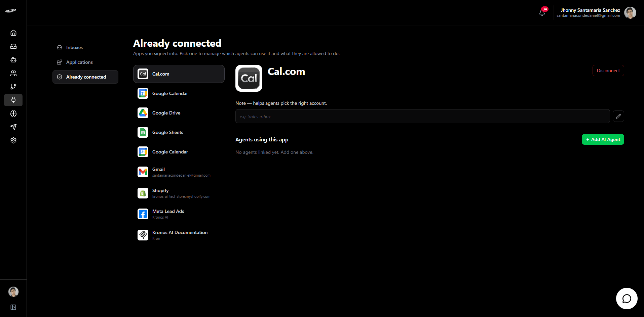
Task: Click the Kronos AI Documentation icon
Action: click(x=143, y=235)
